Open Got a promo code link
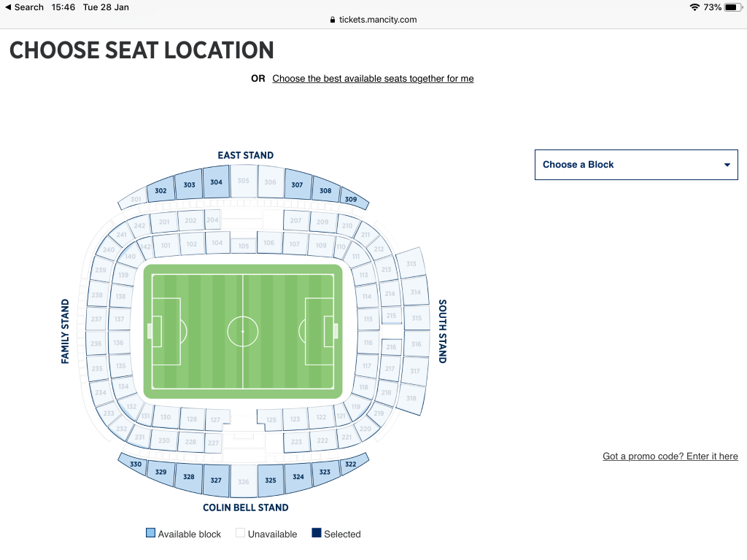This screenshot has width=747, height=560. pos(670,456)
